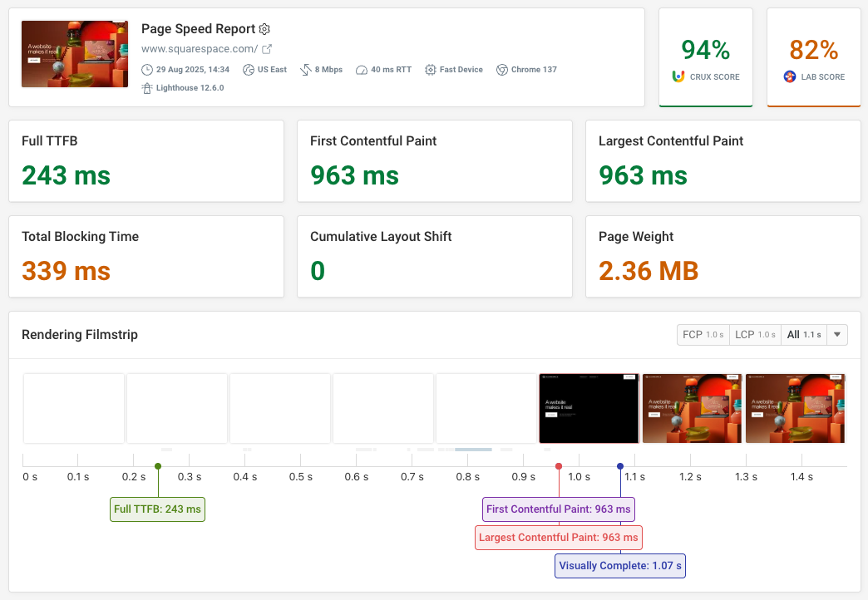Click the Largest Contentful Paint marker label
This screenshot has width=868, height=600.
tap(558, 537)
